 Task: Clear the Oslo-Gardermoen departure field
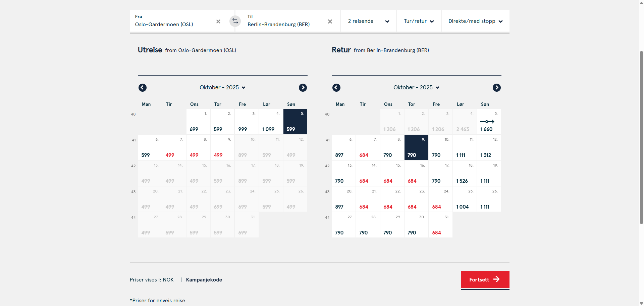point(218,21)
